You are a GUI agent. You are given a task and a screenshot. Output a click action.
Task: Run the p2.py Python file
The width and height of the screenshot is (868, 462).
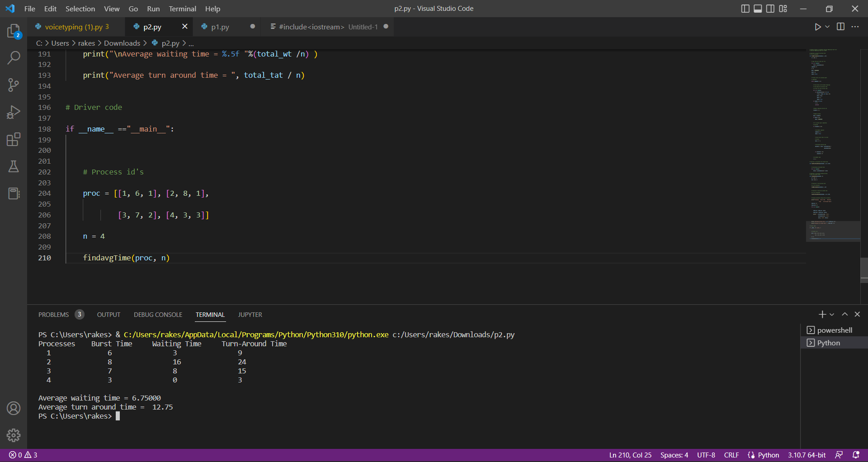point(817,27)
